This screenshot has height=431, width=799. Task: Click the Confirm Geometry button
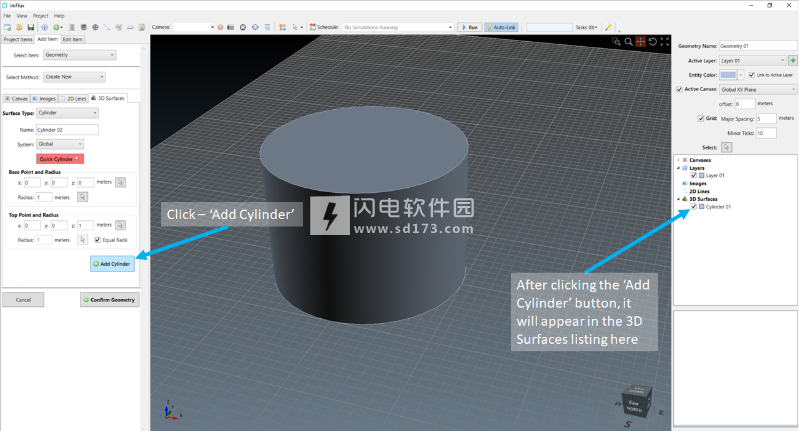point(110,300)
